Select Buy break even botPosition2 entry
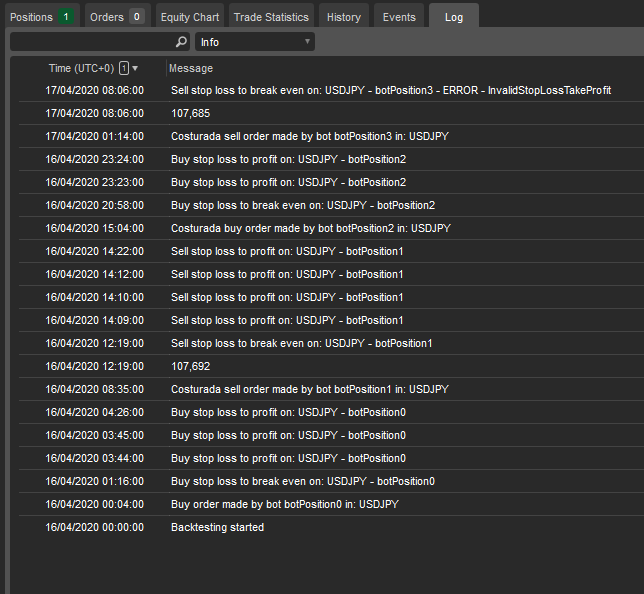 click(x=331, y=205)
